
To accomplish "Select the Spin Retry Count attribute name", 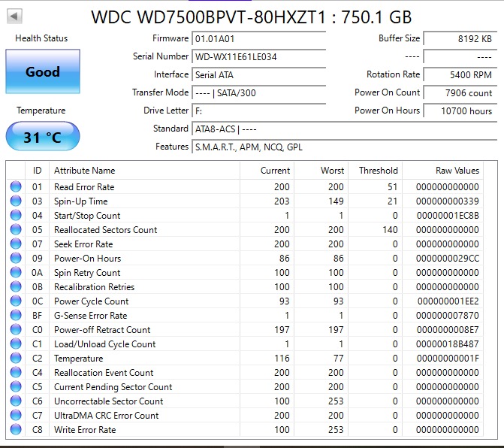I will tap(87, 273).
